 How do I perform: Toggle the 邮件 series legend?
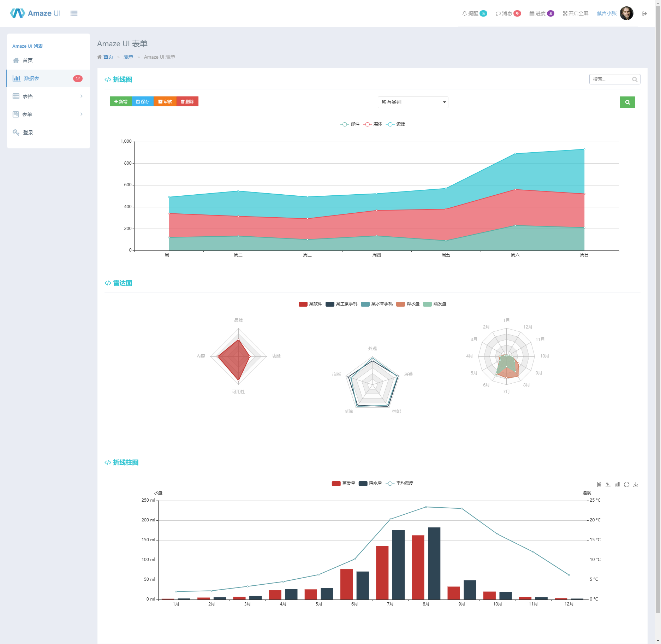pyautogui.click(x=350, y=124)
